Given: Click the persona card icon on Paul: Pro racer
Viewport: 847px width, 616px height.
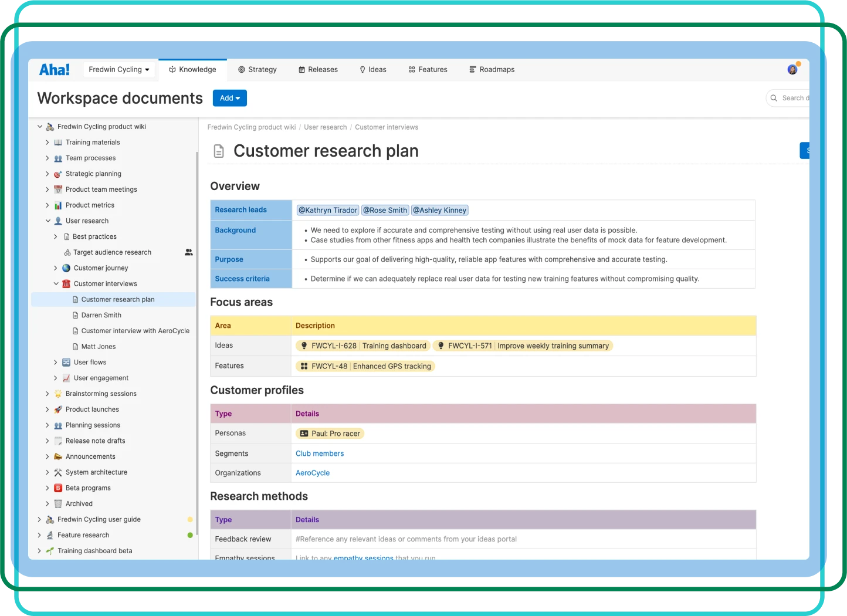Looking at the screenshot, I should coord(304,434).
